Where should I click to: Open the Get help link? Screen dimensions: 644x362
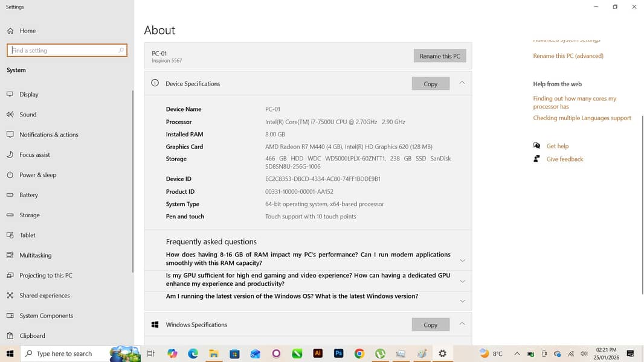(x=557, y=146)
